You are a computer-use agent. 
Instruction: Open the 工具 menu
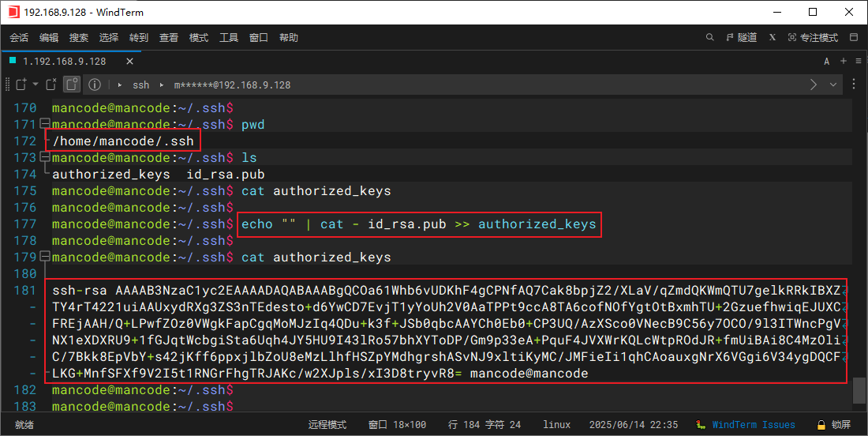229,37
